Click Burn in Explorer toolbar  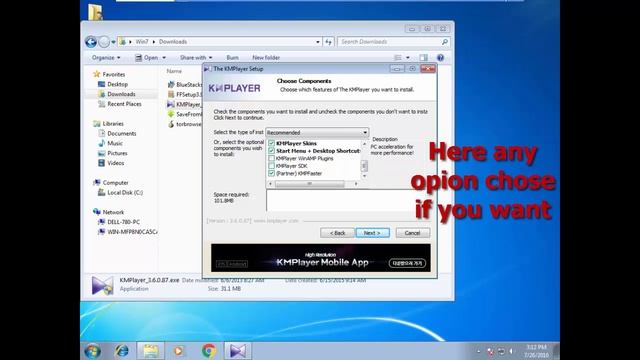pyautogui.click(x=232, y=58)
